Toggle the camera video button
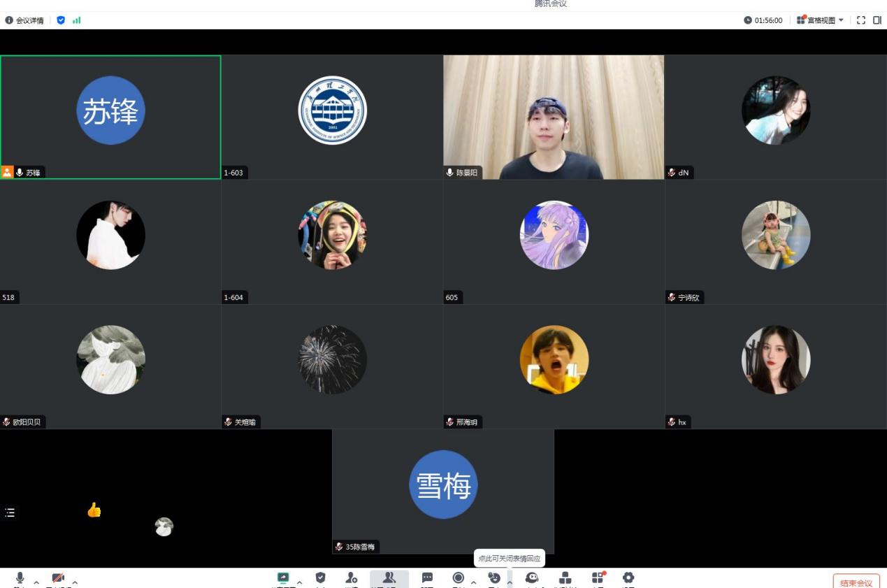887x588 pixels. coord(58,578)
